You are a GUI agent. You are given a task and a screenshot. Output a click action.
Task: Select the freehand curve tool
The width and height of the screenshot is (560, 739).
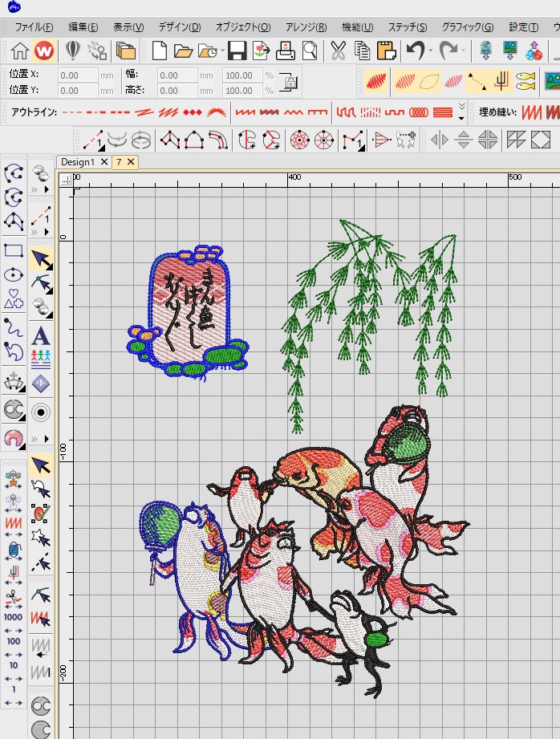14,327
